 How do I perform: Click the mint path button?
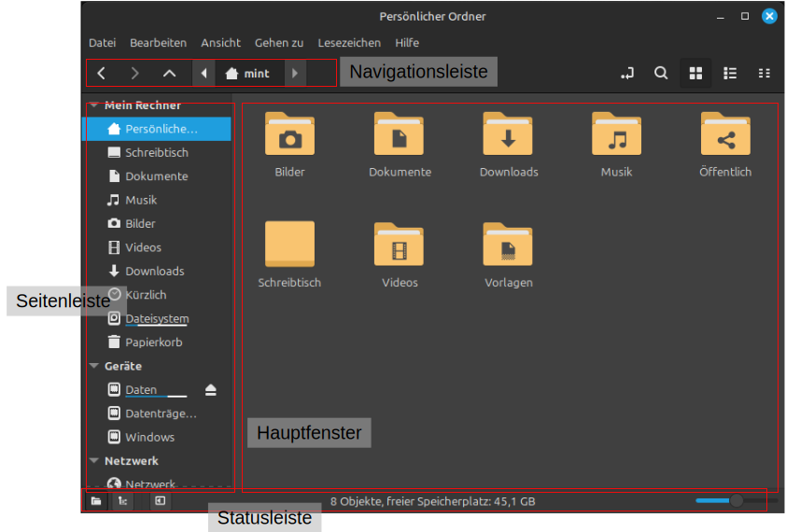247,73
